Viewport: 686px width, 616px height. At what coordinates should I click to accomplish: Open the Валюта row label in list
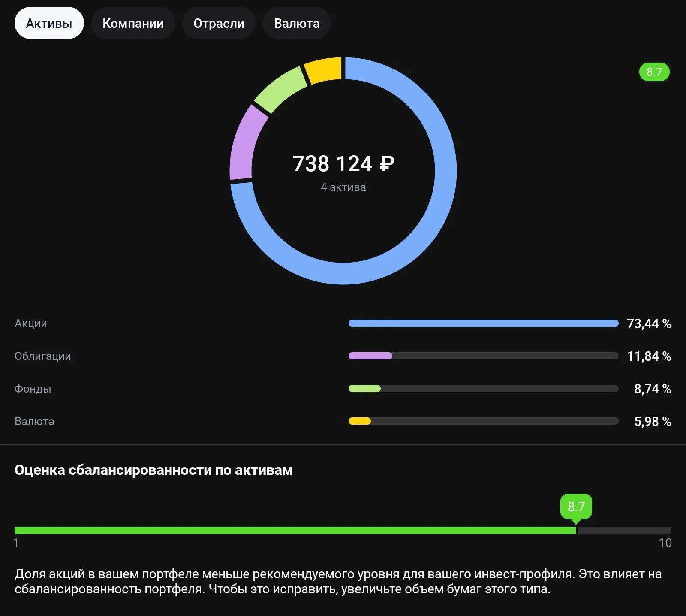coord(34,421)
